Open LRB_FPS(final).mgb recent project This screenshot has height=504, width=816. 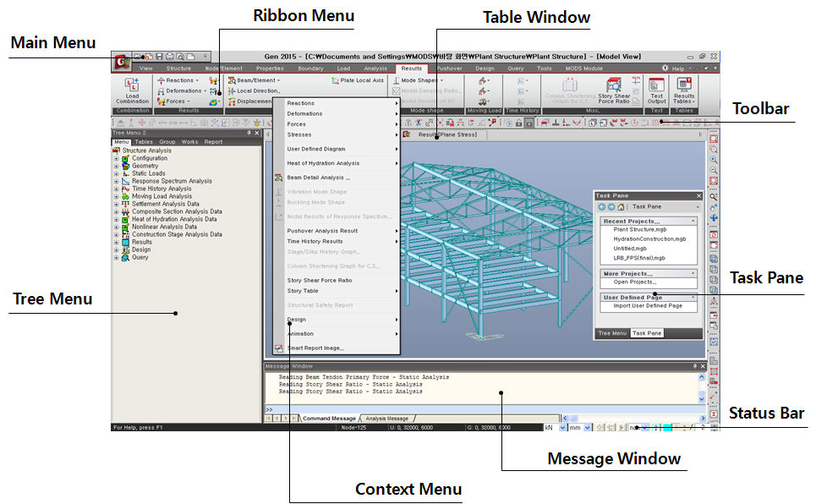click(x=639, y=258)
